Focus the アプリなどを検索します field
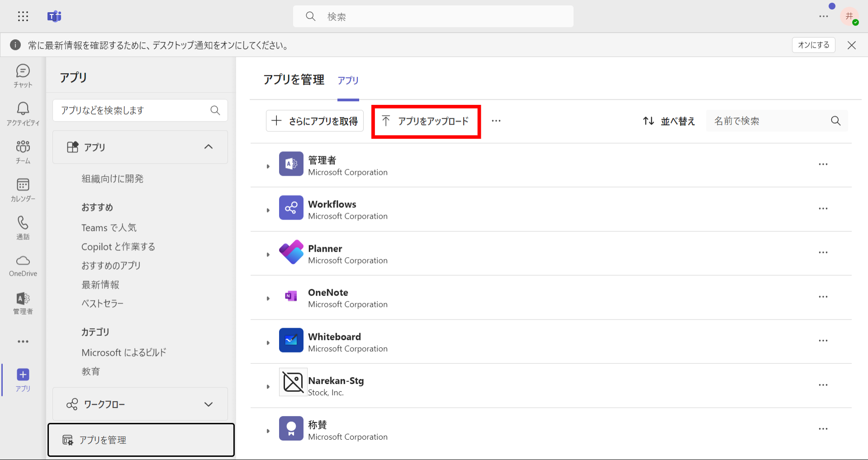 coord(140,110)
